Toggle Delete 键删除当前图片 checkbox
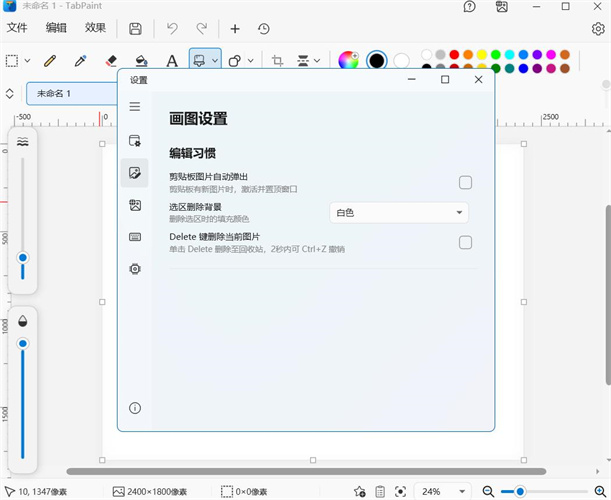 click(465, 242)
